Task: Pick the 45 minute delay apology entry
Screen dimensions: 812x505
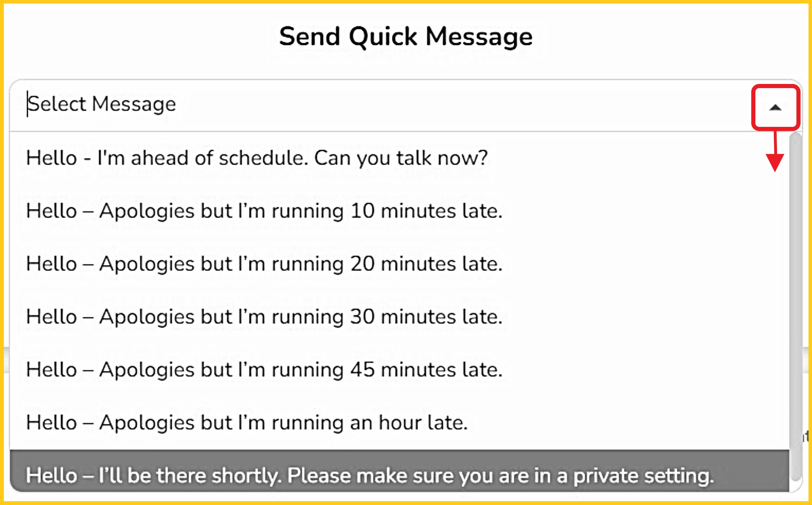Action: (264, 370)
